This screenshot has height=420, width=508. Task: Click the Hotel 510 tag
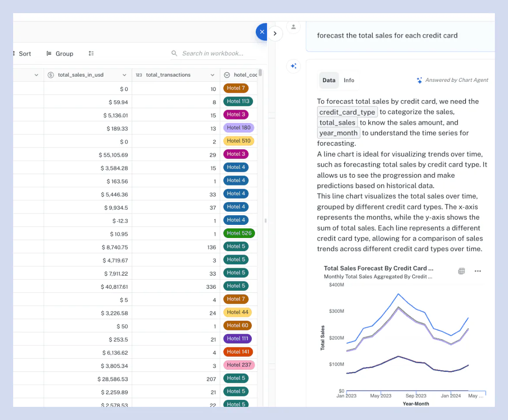point(239,141)
